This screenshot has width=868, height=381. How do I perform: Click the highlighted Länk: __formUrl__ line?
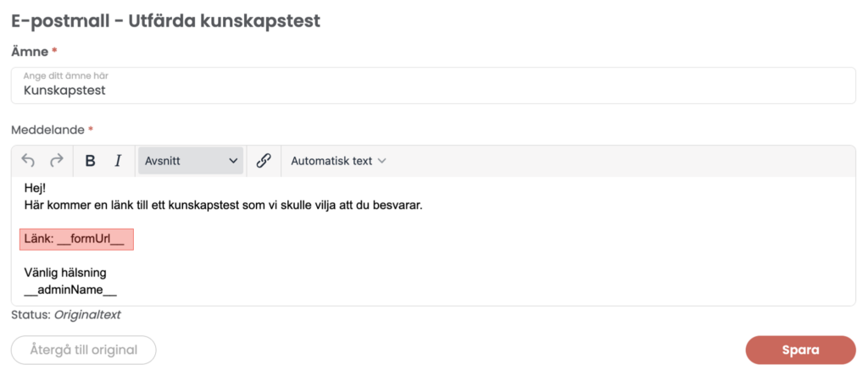(76, 240)
